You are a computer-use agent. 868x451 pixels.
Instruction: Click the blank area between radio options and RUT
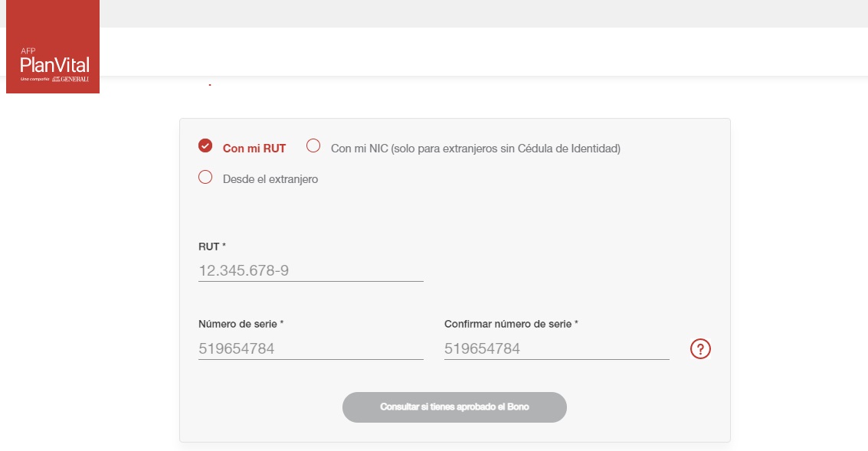pyautogui.click(x=454, y=212)
